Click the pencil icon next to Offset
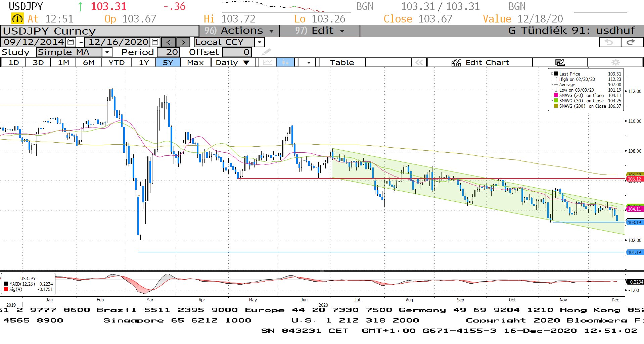Screen dimensions: 644x344 [266, 52]
